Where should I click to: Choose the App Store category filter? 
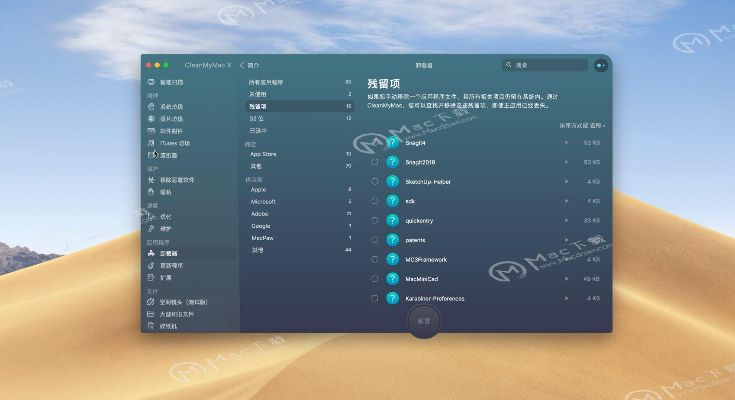pos(263,154)
